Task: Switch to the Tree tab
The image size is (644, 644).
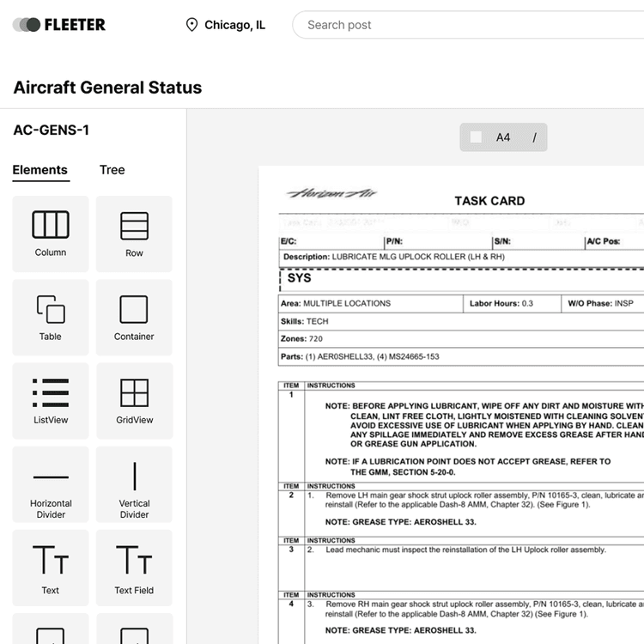Action: point(112,170)
